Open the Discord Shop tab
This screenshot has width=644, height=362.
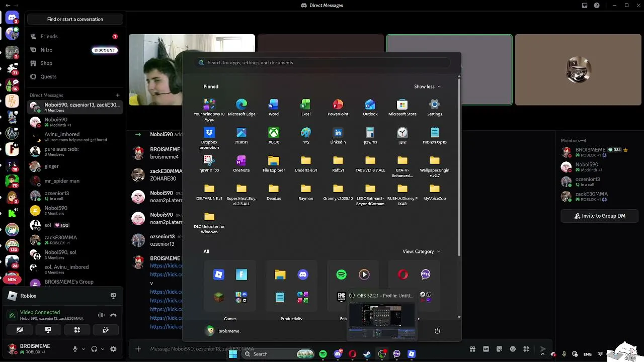click(74, 63)
